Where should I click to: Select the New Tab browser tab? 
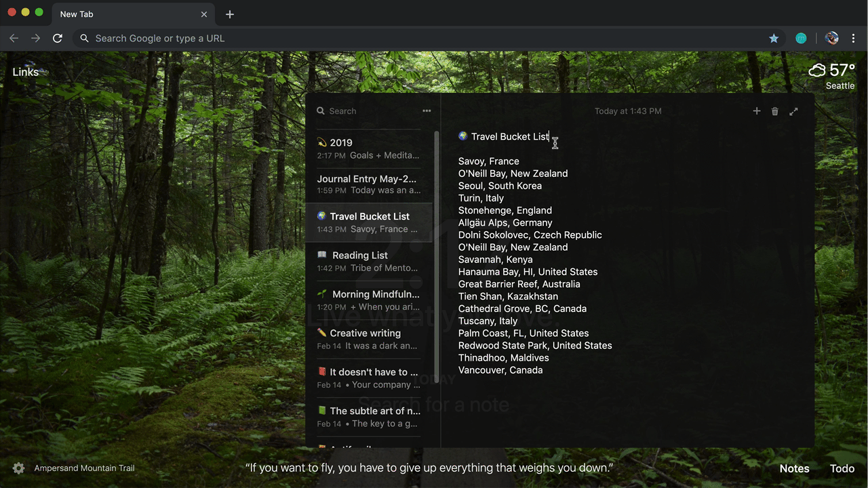coord(134,14)
